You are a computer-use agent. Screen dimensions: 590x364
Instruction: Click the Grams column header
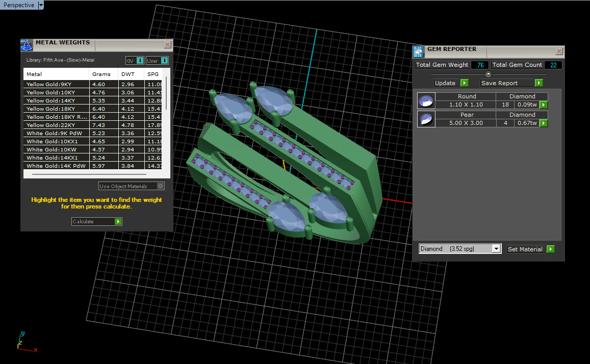104,74
